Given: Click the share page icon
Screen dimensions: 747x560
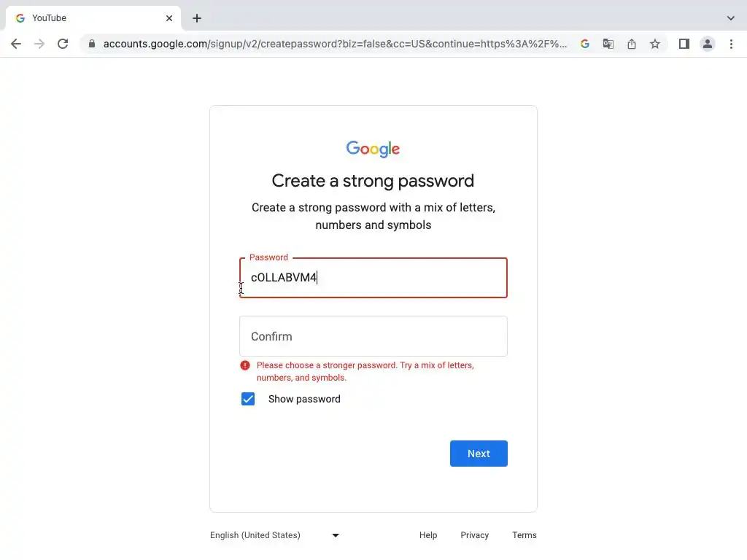Looking at the screenshot, I should 632,44.
